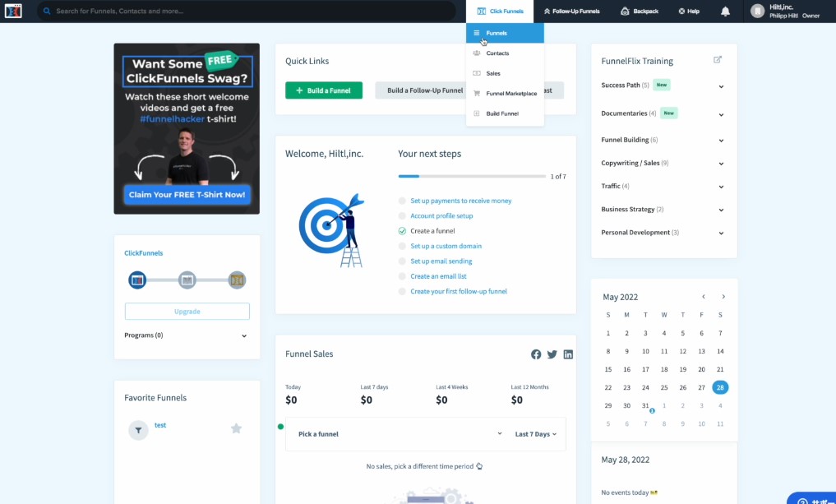Open the Last 7 Days dropdown

point(535,434)
